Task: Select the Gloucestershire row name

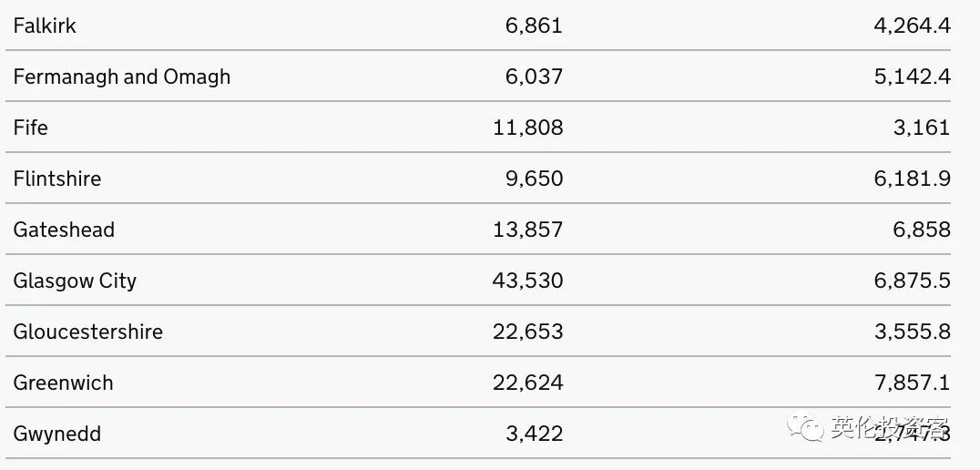Action: click(88, 332)
